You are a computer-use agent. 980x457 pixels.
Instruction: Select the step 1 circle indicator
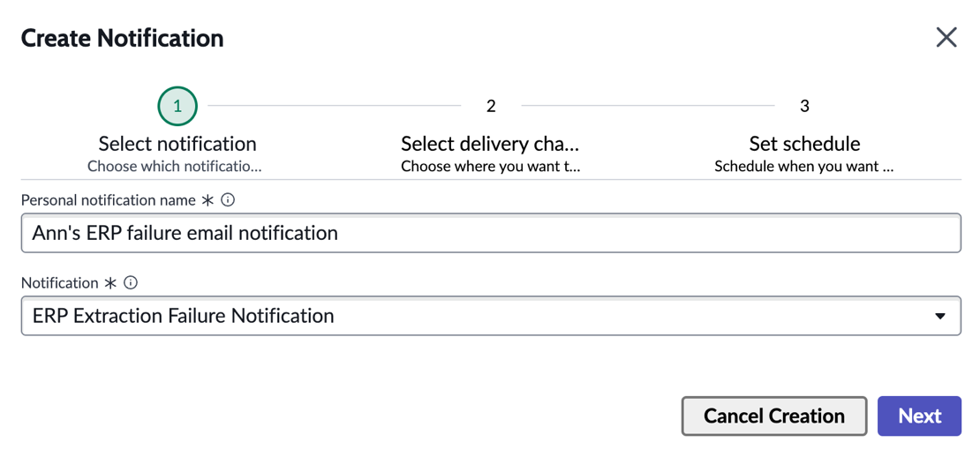click(x=177, y=106)
